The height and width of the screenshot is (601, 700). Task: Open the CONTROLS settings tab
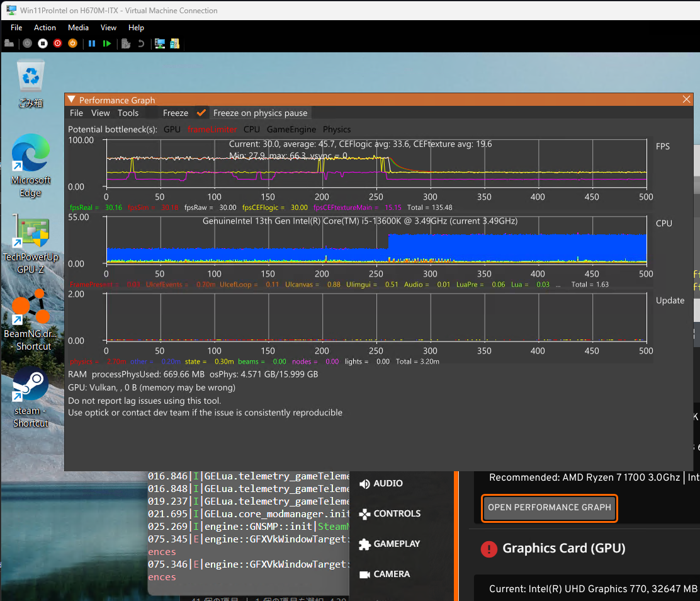pos(390,514)
